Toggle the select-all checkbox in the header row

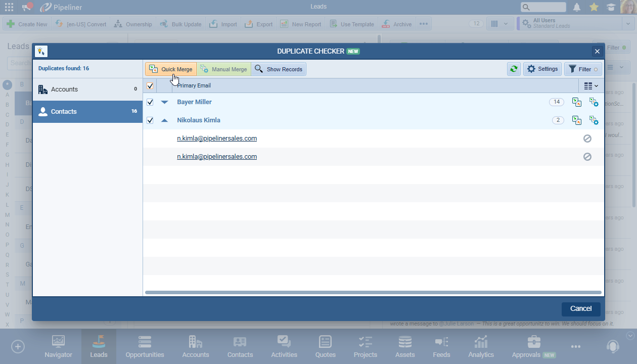tap(150, 86)
